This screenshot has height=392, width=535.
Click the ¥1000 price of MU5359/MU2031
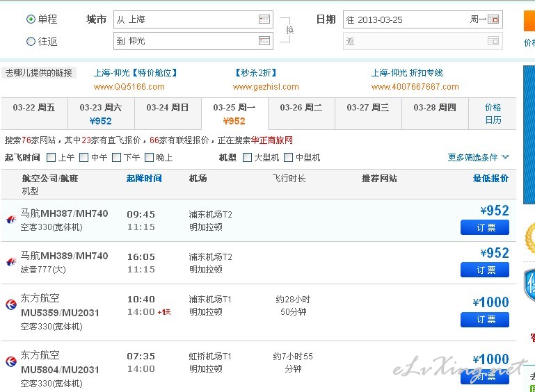point(490,302)
